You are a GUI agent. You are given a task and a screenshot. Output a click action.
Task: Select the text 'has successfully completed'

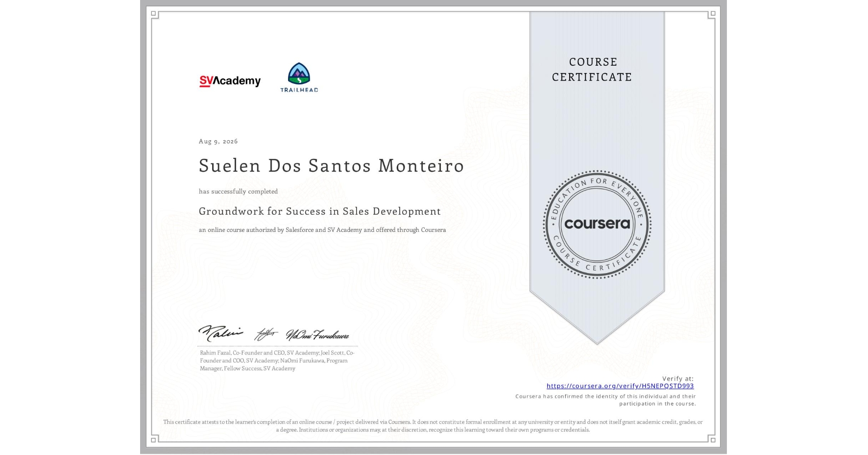click(x=238, y=191)
